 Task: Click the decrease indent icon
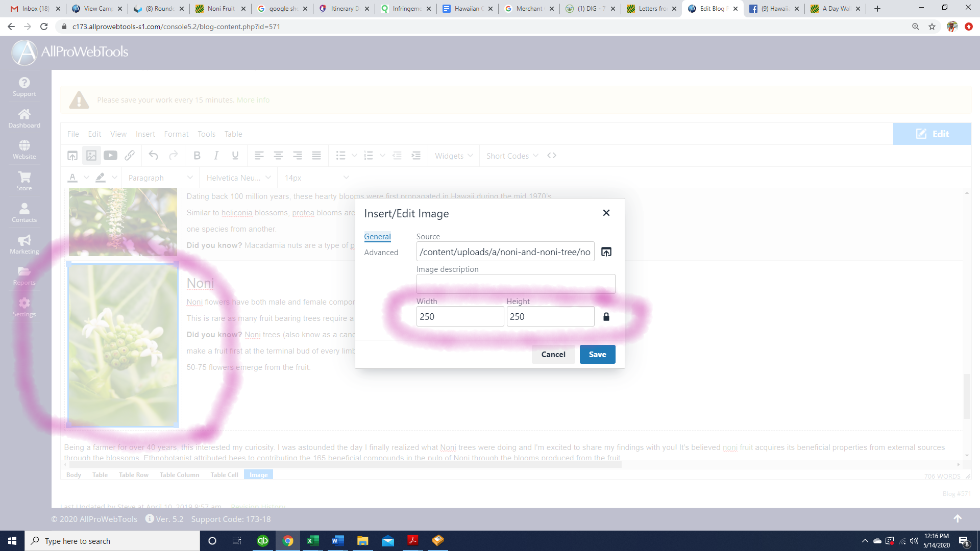(397, 156)
